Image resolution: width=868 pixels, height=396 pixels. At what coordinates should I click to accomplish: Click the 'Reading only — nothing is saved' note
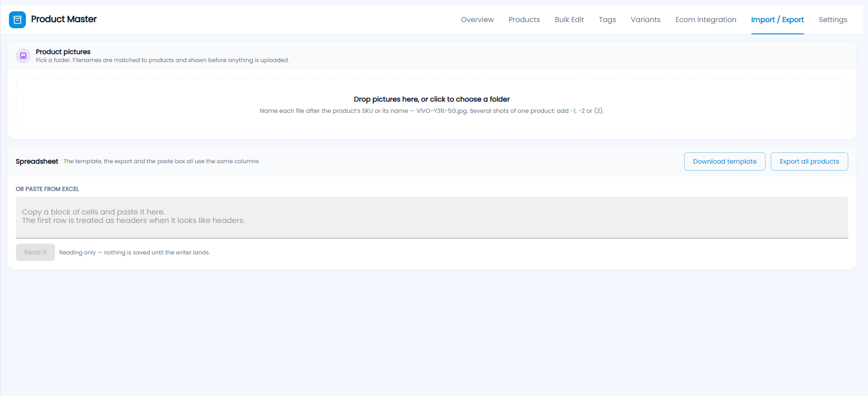[x=134, y=253]
